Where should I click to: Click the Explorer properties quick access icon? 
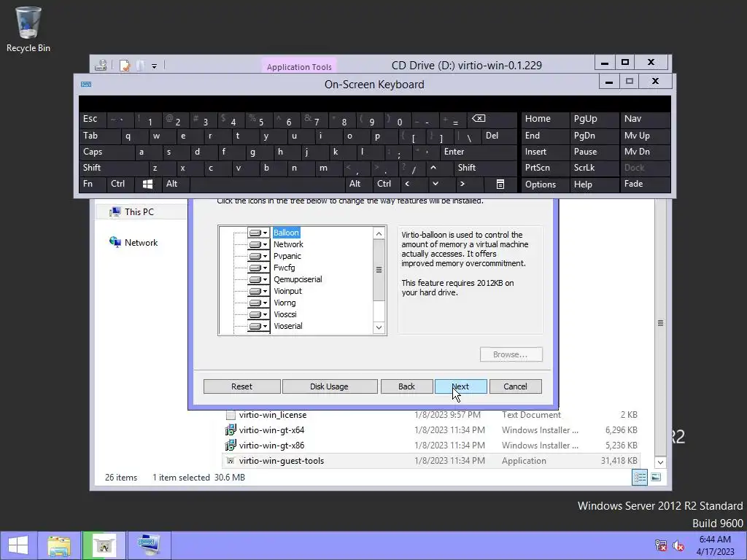coord(125,65)
